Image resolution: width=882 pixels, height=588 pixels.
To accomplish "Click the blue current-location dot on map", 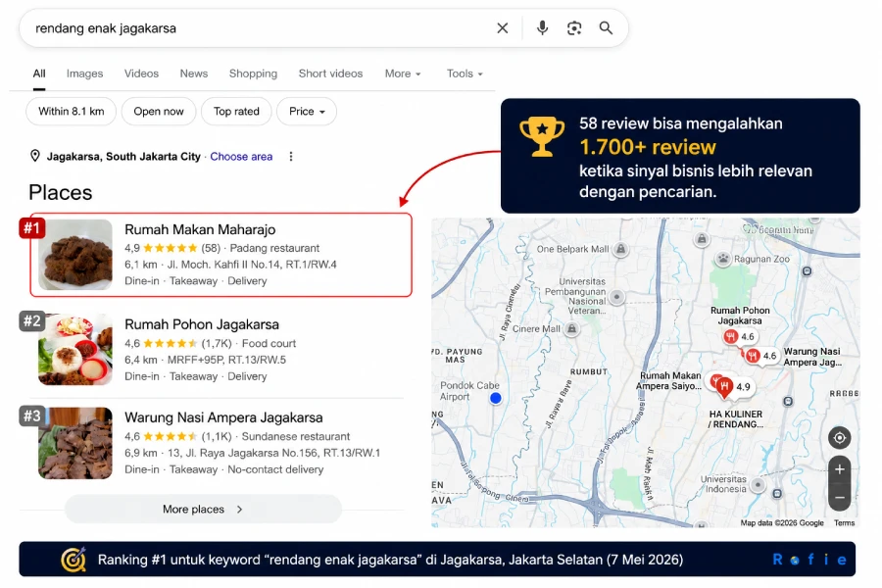I will pos(496,399).
